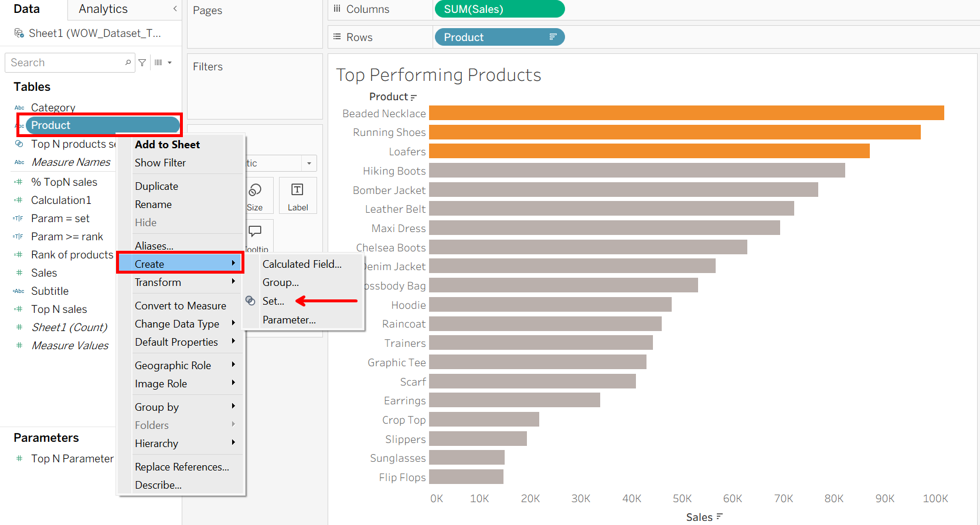The height and width of the screenshot is (525, 980).
Task: Click the sort icon on Product pill
Action: point(552,37)
